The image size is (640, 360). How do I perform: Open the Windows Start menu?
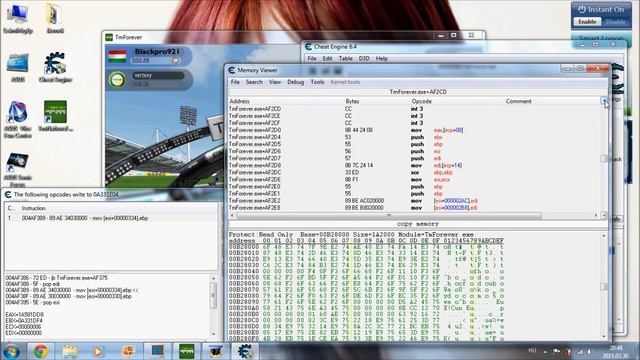click(11, 351)
